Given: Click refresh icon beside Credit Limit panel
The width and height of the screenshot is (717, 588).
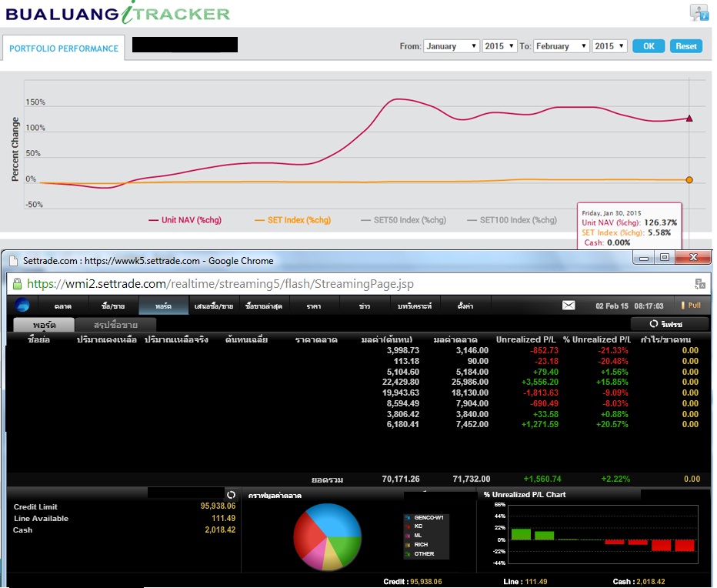Looking at the screenshot, I should (231, 495).
